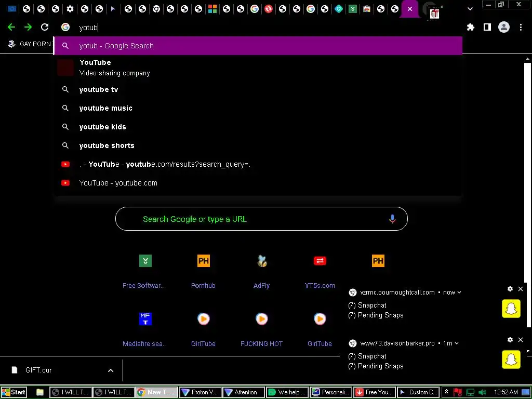Open the profile avatar menu
Viewport: 532px width, 399px height.
(504, 27)
